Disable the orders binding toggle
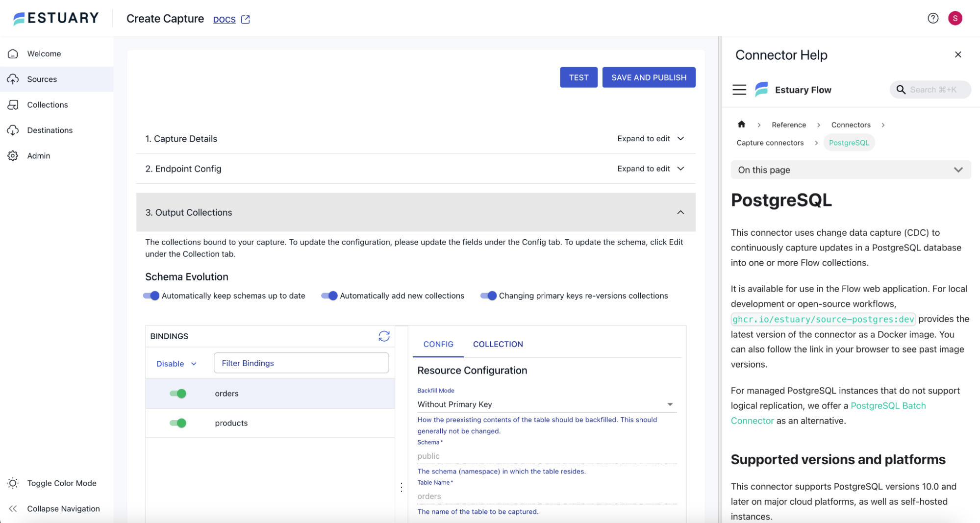This screenshot has height=523, width=980. tap(178, 393)
